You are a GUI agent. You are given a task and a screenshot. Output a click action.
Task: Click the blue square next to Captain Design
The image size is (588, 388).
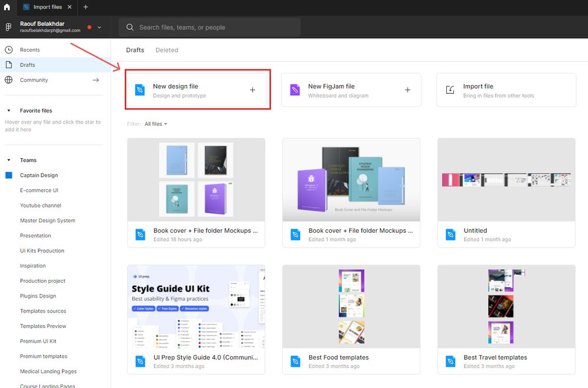click(8, 175)
